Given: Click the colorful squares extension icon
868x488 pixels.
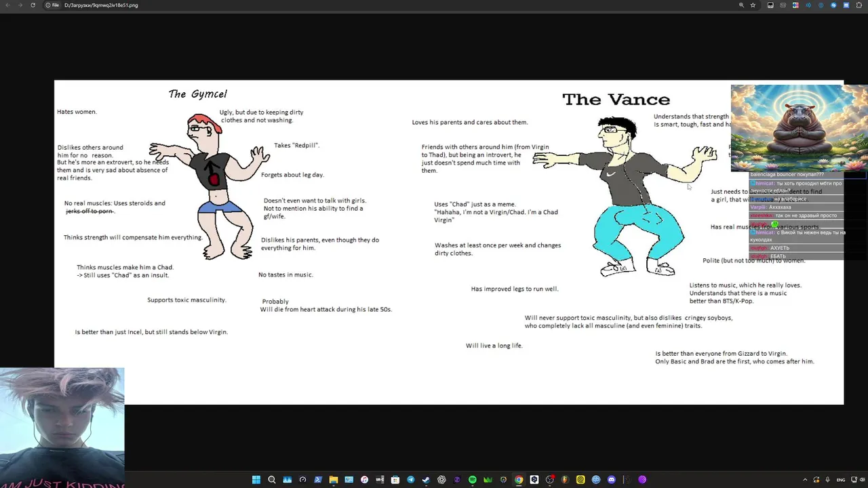Looking at the screenshot, I should tap(795, 5).
